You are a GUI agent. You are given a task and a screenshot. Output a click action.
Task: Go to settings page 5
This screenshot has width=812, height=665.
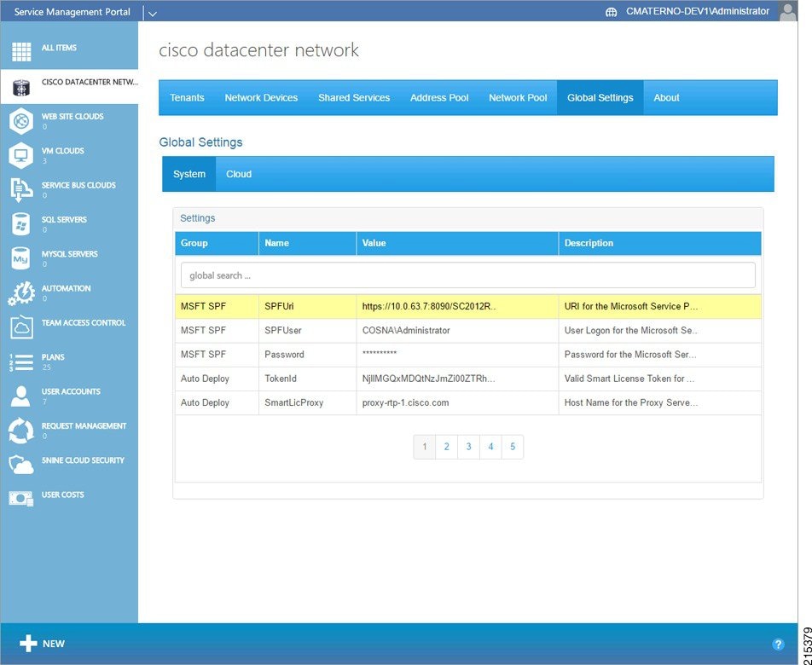[513, 447]
